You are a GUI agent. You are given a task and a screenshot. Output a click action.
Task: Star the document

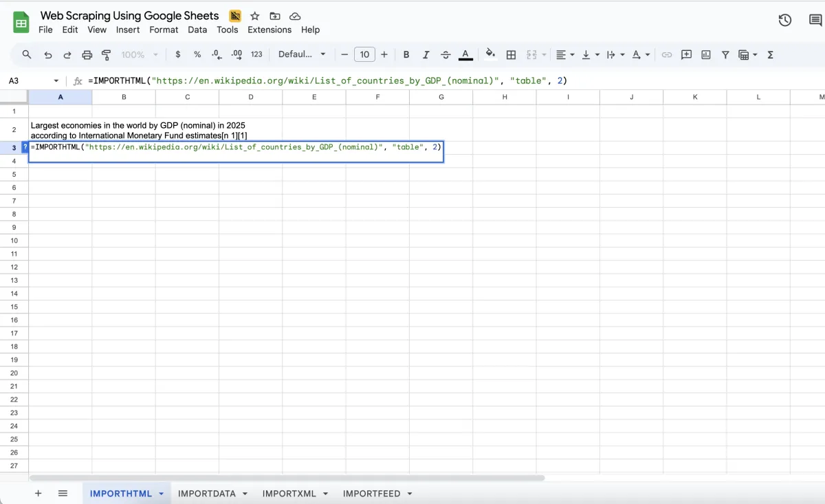[255, 16]
